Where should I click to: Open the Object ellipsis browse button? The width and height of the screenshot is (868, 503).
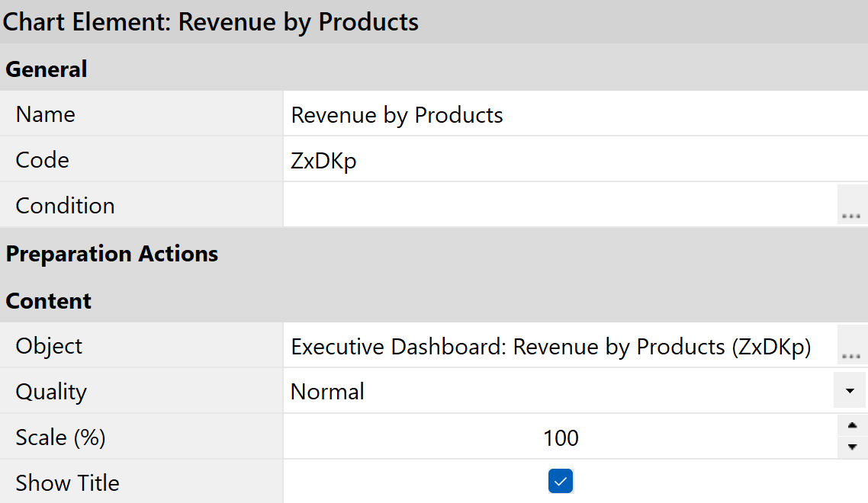point(851,346)
